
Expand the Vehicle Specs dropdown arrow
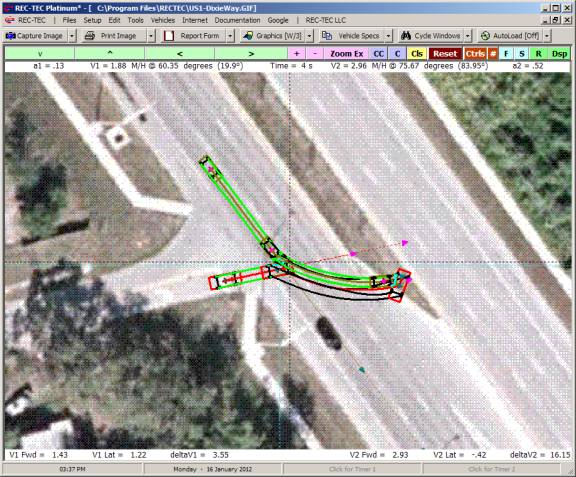tap(388, 36)
